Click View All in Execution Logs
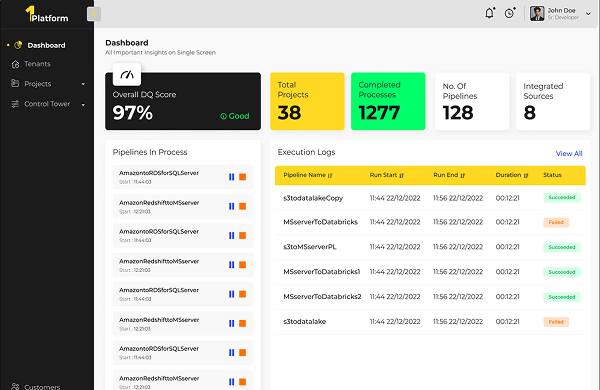600x390 pixels. pos(569,153)
